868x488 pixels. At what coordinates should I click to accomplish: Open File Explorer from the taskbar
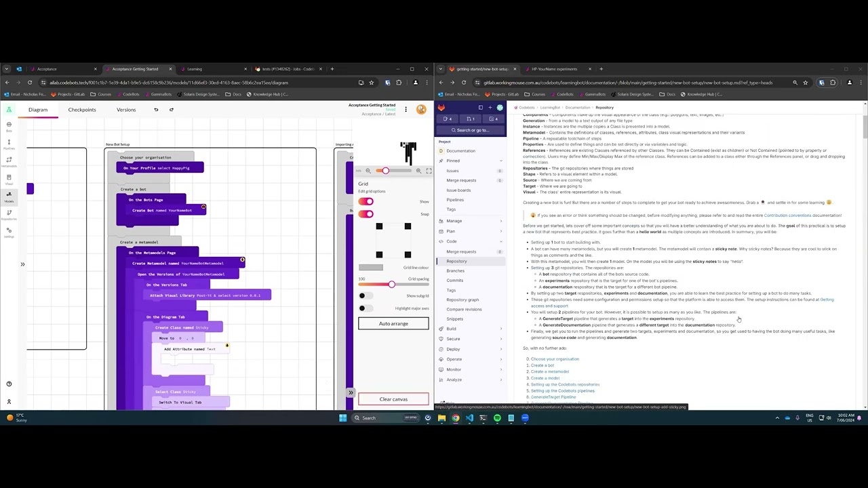(x=441, y=418)
